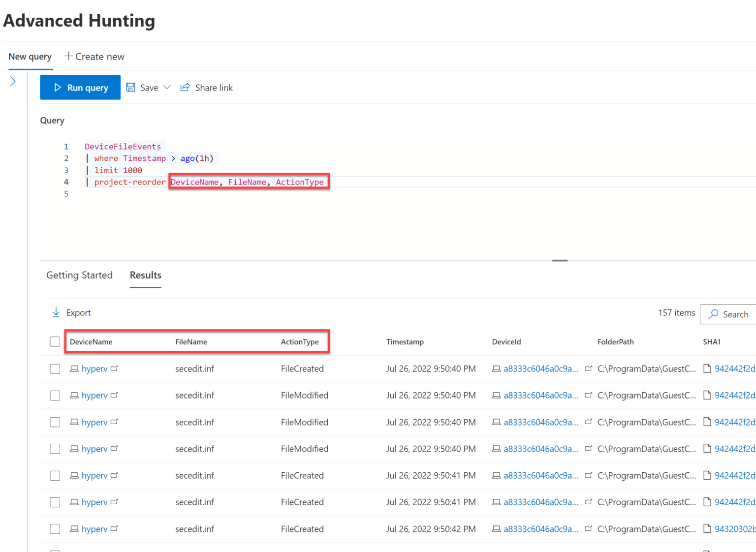Open external link icon beside first hyperv
Viewport: 756px width, 552px height.
click(x=114, y=368)
